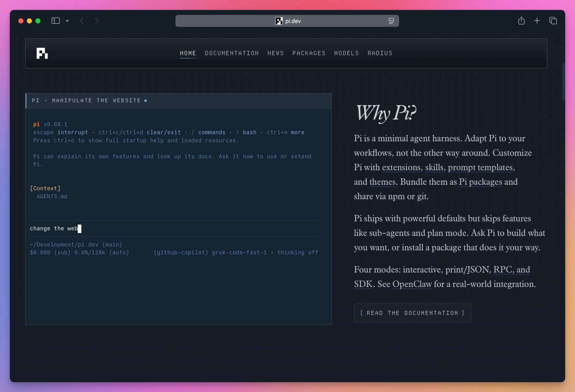Go back with the browser back arrow
Screen dimensions: 575x392
[x=82, y=21]
